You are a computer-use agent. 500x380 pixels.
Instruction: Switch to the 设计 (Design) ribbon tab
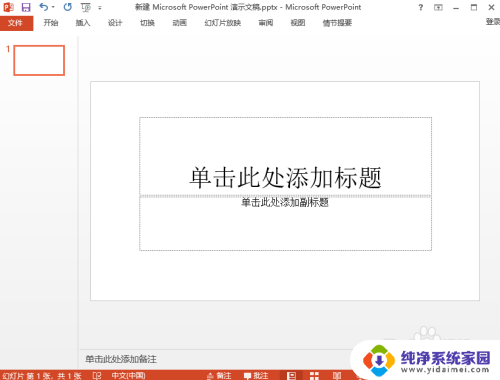(x=115, y=23)
